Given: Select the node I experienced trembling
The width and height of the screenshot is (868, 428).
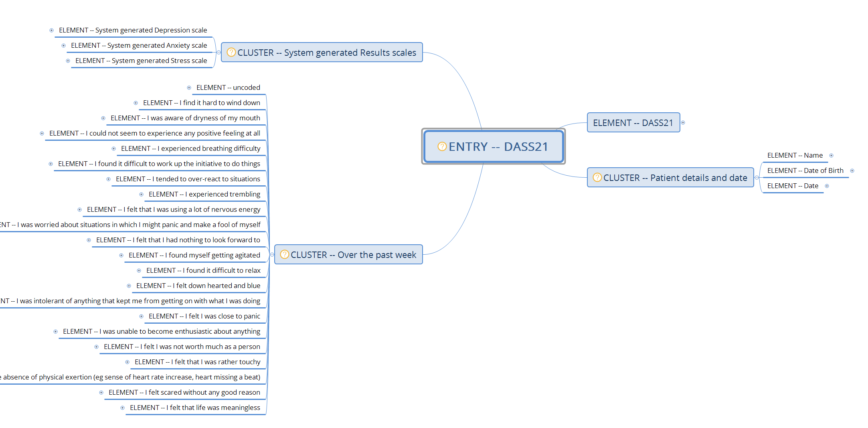Looking at the screenshot, I should click(204, 194).
